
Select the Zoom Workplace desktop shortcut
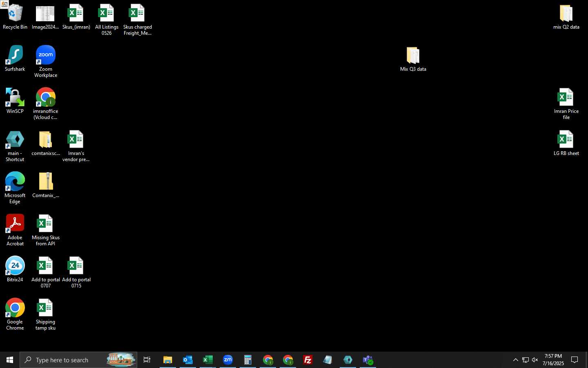(46, 62)
